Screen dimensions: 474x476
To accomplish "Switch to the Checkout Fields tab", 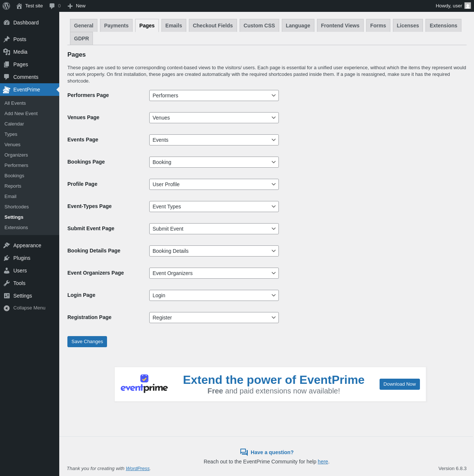I will (213, 26).
